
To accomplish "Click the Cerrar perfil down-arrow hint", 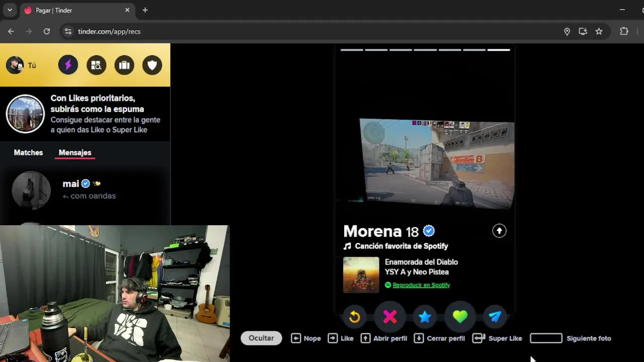I will pyautogui.click(x=439, y=338).
